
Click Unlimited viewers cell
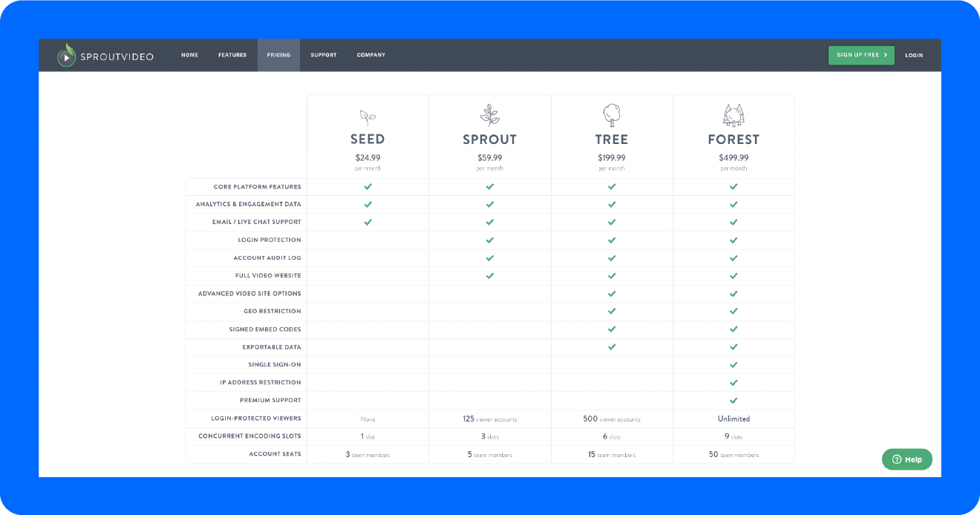(x=734, y=419)
